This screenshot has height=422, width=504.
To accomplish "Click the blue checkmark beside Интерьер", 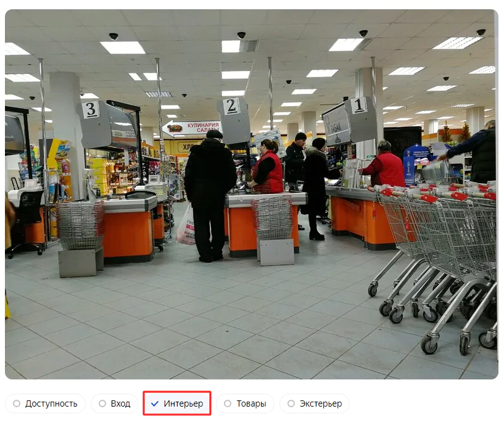I will tap(155, 403).
